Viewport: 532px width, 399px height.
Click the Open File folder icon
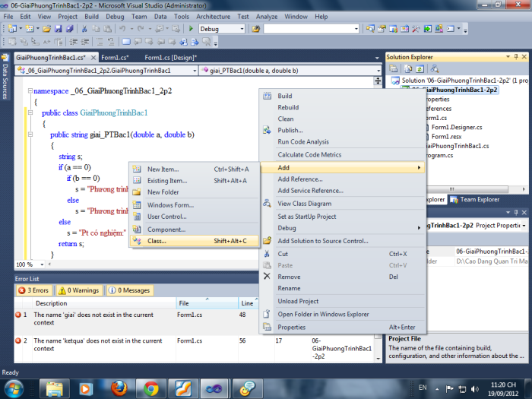(x=47, y=29)
